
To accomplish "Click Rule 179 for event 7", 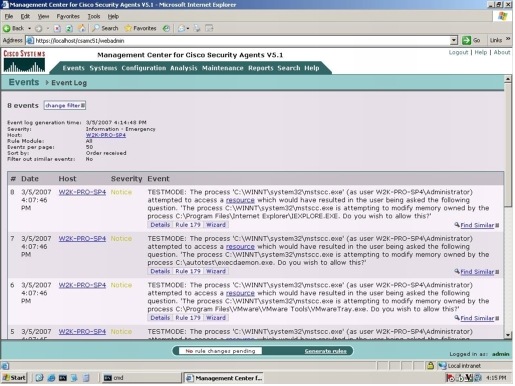I will (188, 271).
